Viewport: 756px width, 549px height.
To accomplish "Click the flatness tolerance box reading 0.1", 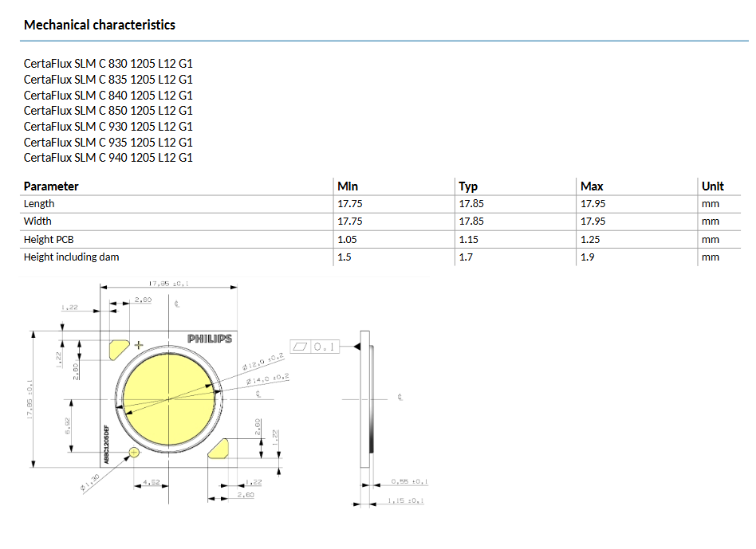I will pos(315,347).
